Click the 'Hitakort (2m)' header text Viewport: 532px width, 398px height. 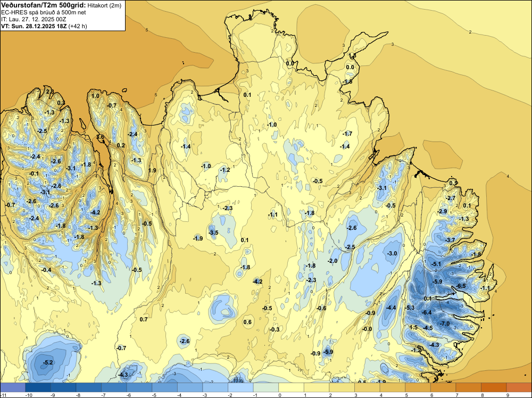104,5
